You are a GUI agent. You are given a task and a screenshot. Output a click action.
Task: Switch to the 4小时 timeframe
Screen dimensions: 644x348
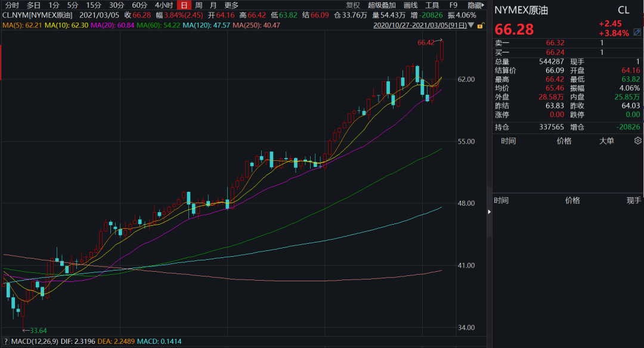(163, 5)
